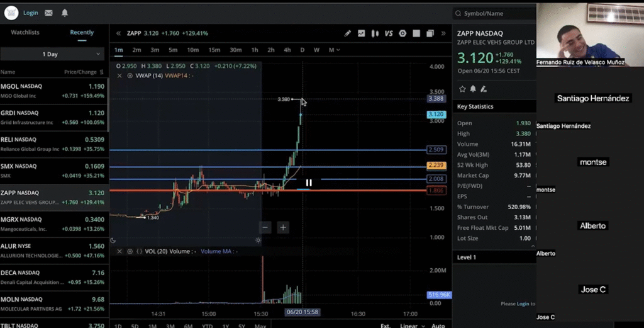Add ZAPP to watchlist star icon
Image resolution: width=644 pixels, height=328 pixels.
[x=462, y=89]
